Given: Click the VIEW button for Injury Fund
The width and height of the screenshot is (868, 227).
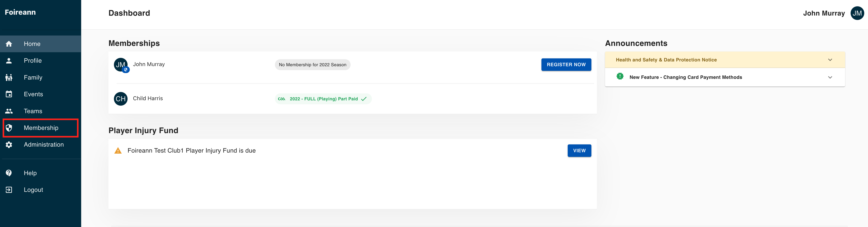Looking at the screenshot, I should [x=579, y=151].
